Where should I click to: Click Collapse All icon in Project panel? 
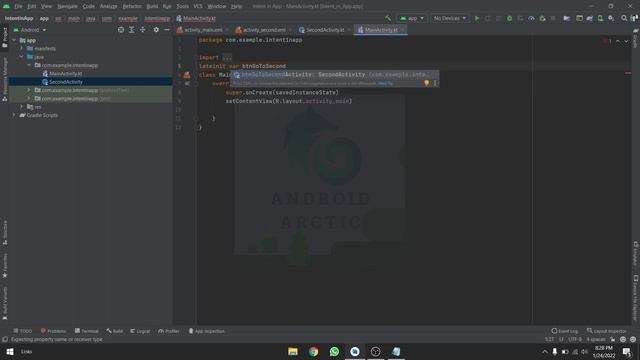(142, 30)
